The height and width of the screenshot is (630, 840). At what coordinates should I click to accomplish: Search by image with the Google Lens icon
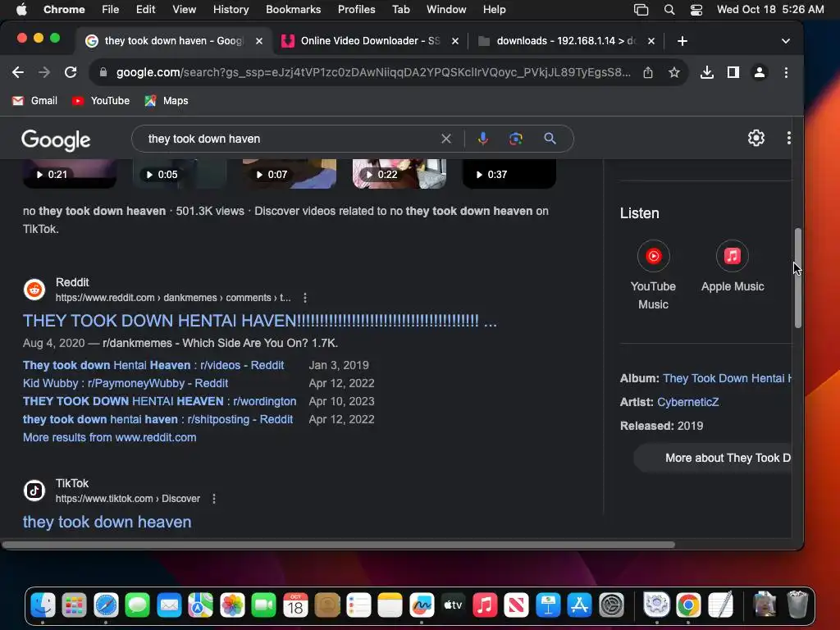coord(515,139)
